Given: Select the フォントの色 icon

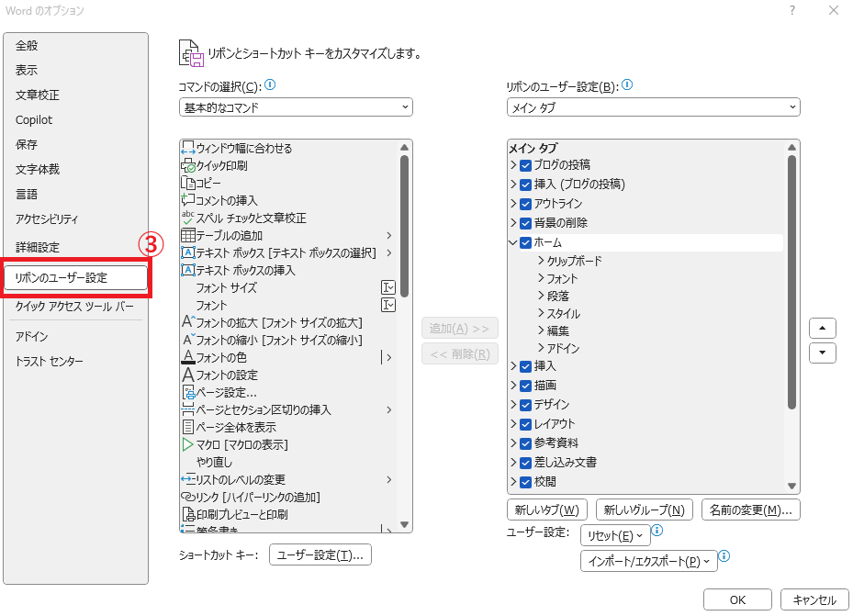Looking at the screenshot, I should [187, 357].
